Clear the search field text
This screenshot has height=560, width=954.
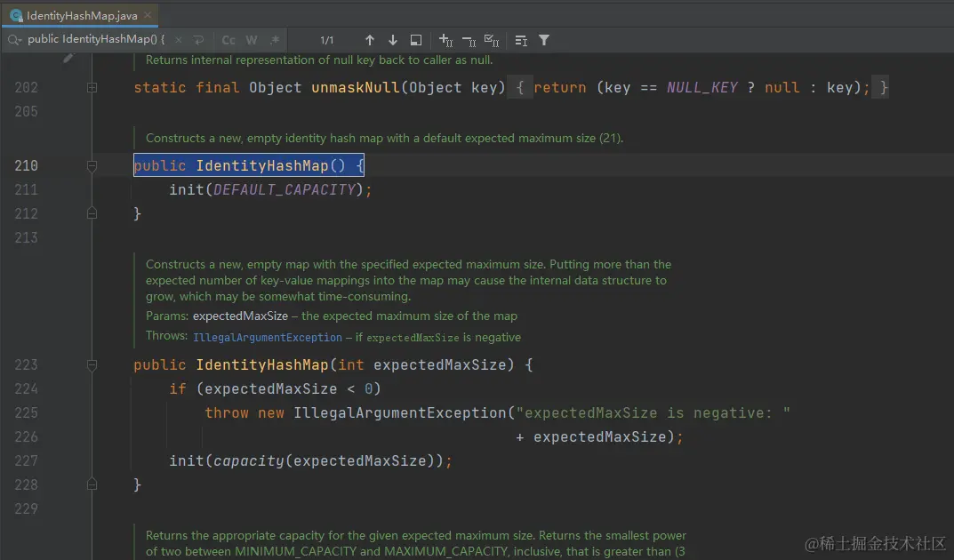(179, 40)
